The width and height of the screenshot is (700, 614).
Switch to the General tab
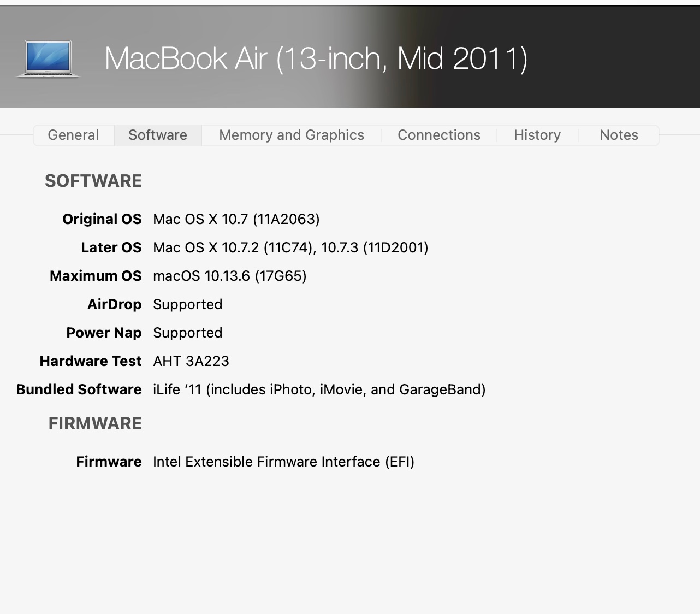[x=73, y=135]
